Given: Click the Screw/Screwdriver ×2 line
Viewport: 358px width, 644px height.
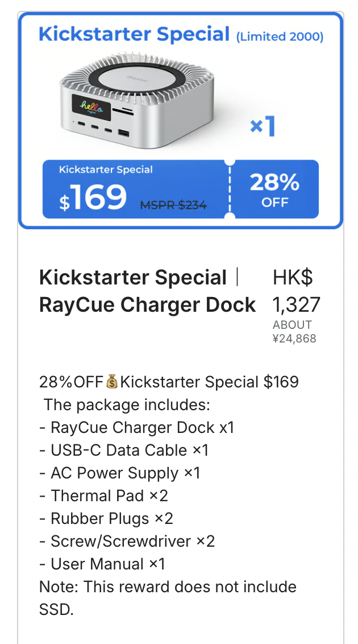Looking at the screenshot, I should click(127, 541).
